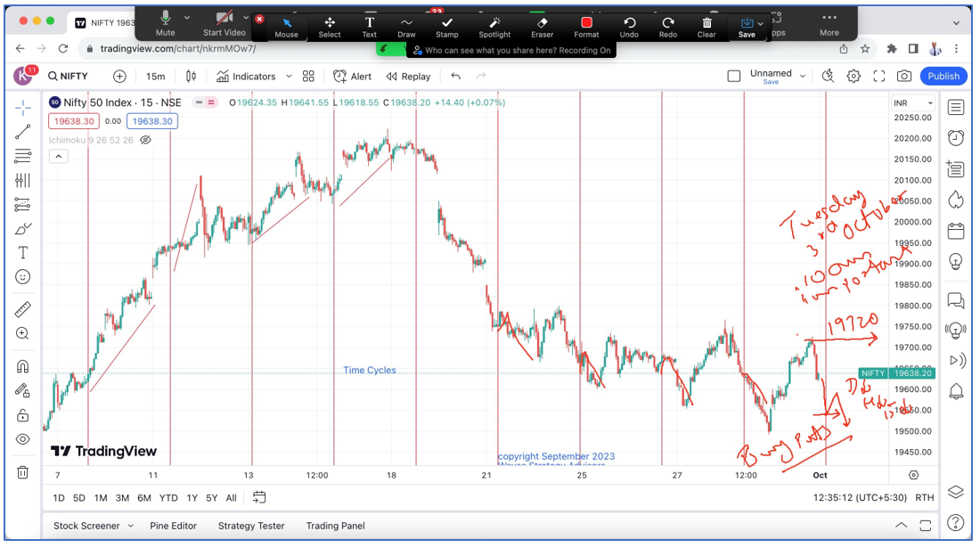This screenshot has height=548, width=980.
Task: Toggle magnet mode
Action: (23, 366)
